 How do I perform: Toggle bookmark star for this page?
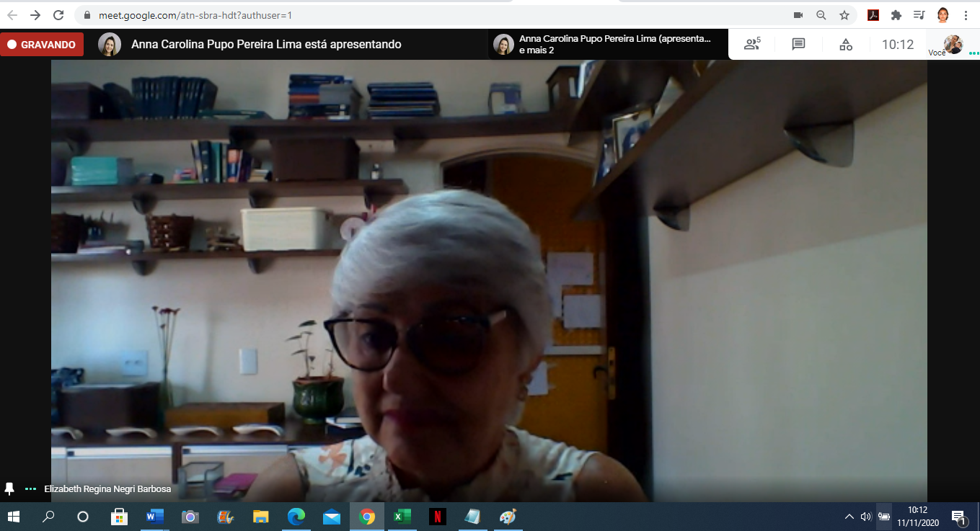pyautogui.click(x=844, y=15)
